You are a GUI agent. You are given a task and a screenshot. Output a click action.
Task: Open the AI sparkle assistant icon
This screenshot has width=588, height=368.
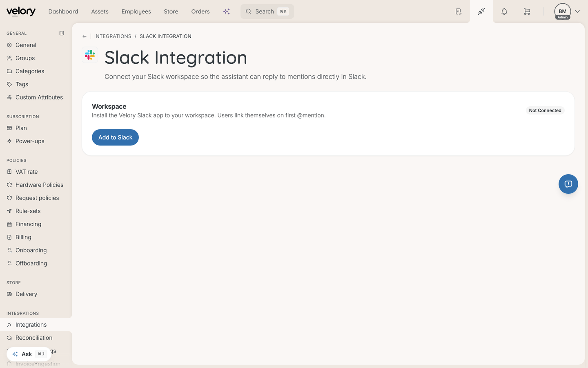click(227, 11)
